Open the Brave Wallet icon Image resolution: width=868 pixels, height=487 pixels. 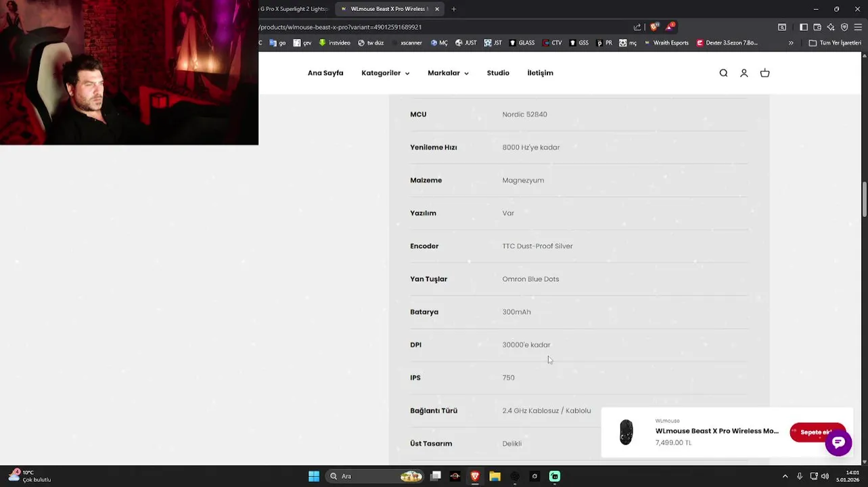(817, 27)
